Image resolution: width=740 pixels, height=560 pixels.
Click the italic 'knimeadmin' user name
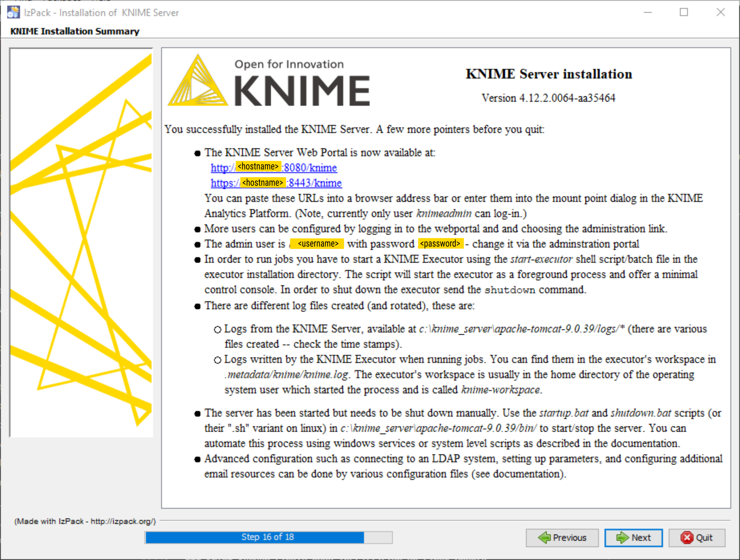[x=444, y=213]
